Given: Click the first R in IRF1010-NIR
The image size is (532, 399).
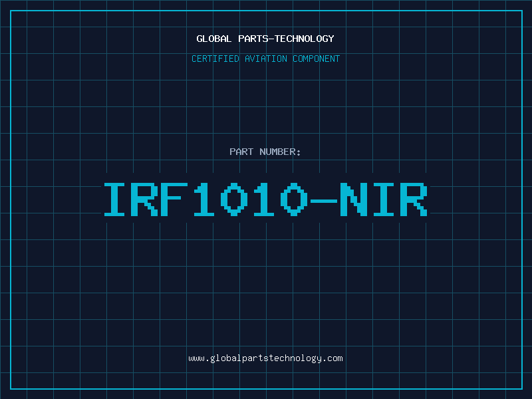Looking at the screenshot, I should (x=146, y=199).
